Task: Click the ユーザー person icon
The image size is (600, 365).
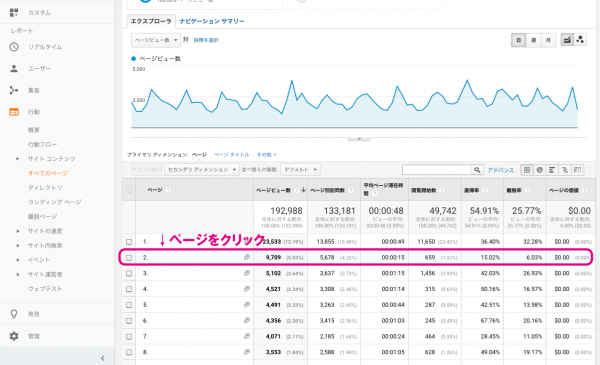Action: tap(14, 68)
